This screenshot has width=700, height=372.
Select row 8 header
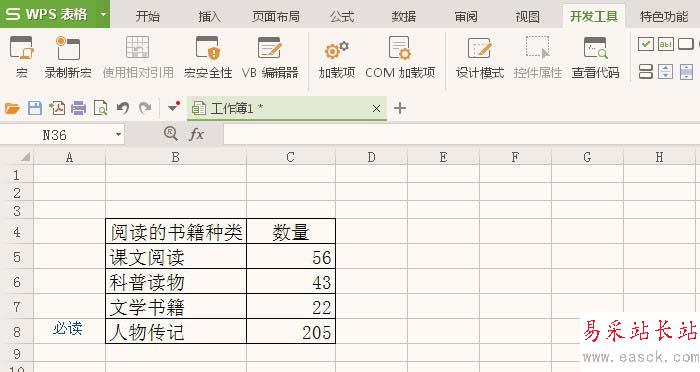coord(17,331)
